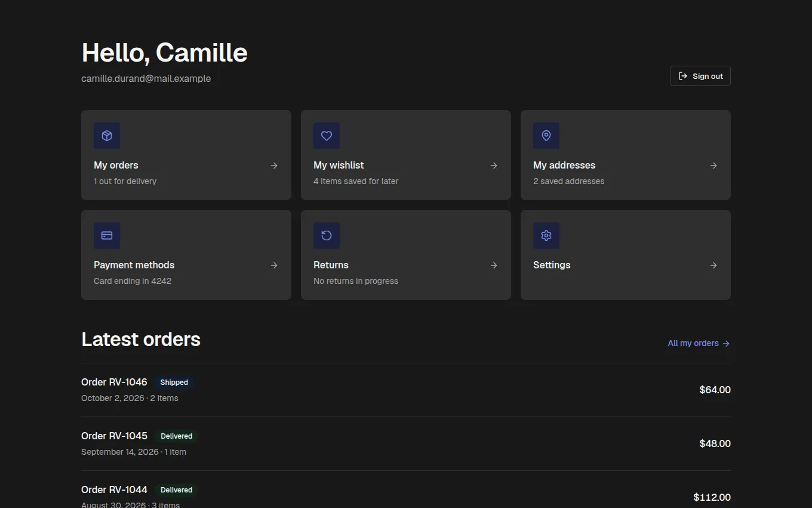Click the circular arrow Returns icon
The width and height of the screenshot is (812, 508).
pyautogui.click(x=327, y=235)
